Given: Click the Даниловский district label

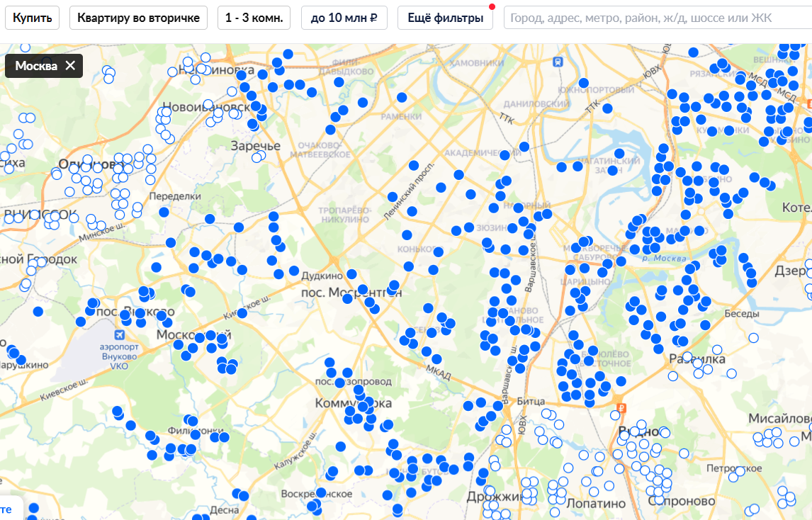Looking at the screenshot, I should (536, 103).
